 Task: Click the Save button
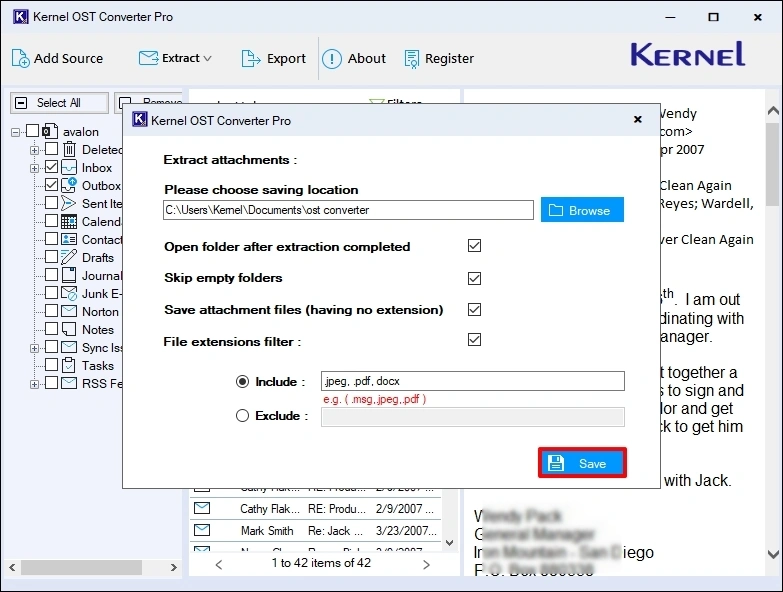pos(582,464)
